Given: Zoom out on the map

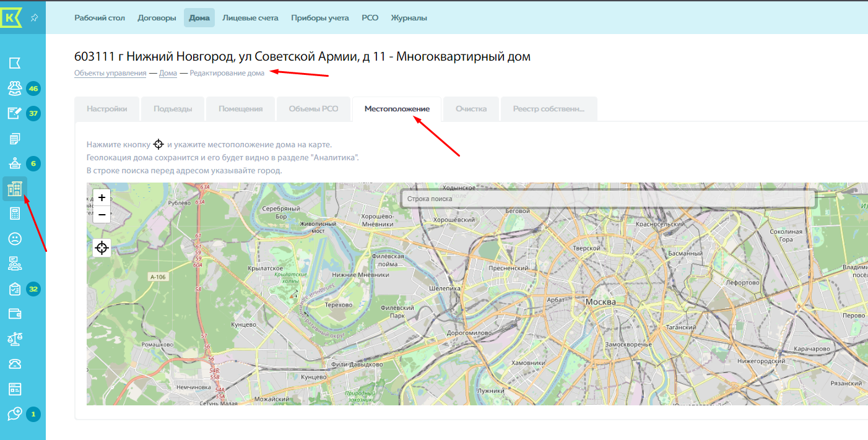Looking at the screenshot, I should [x=102, y=214].
